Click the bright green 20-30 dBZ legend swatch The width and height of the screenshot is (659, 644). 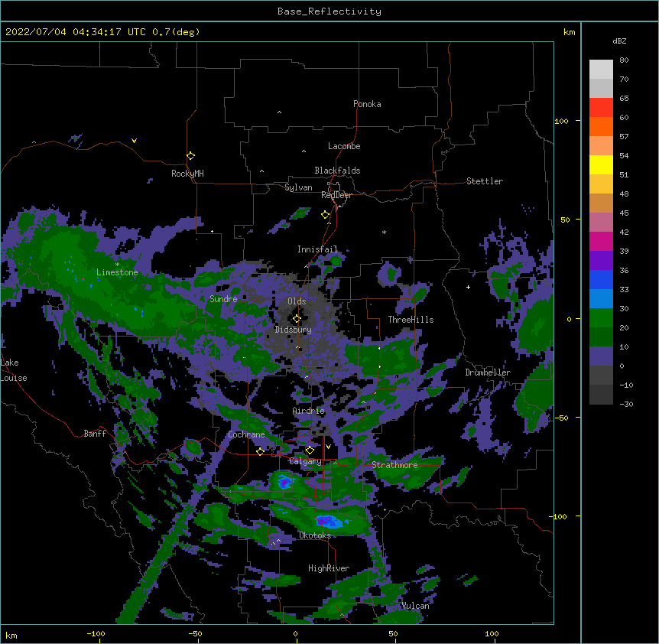click(x=601, y=318)
